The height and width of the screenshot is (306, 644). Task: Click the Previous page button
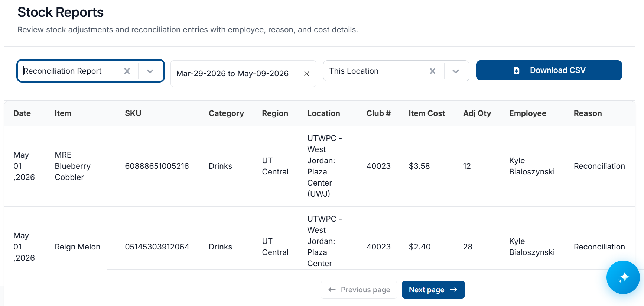click(359, 290)
